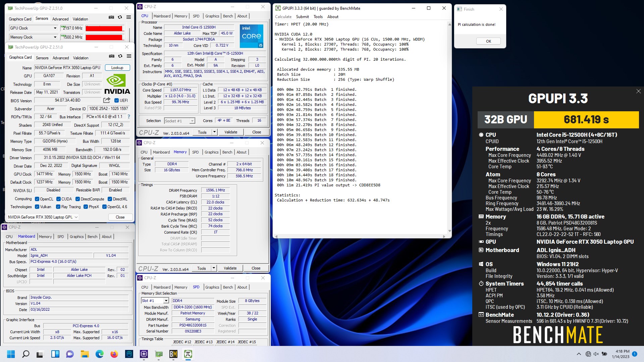Click the Bus Interface question mark icon
Screen dimensions: 644x362
point(129,117)
